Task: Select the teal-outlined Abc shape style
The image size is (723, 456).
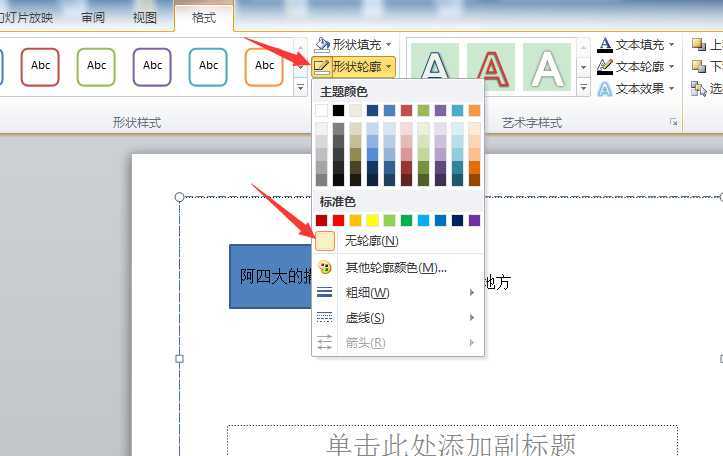Action: [x=208, y=67]
